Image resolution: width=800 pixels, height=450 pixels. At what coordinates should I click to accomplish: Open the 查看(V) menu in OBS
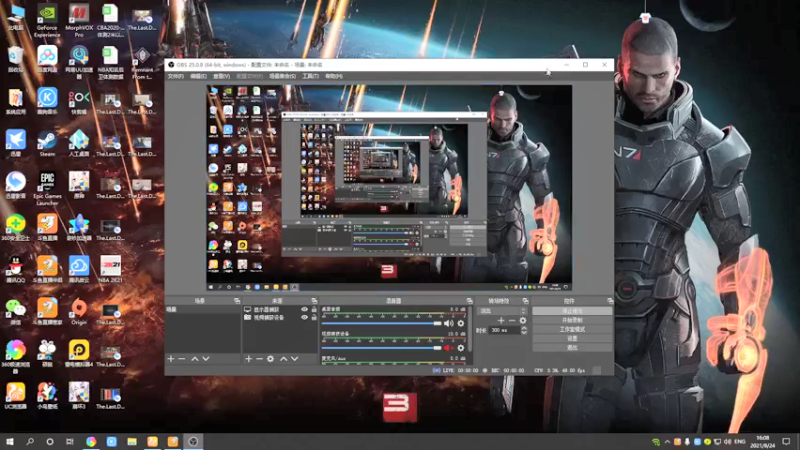click(x=221, y=77)
